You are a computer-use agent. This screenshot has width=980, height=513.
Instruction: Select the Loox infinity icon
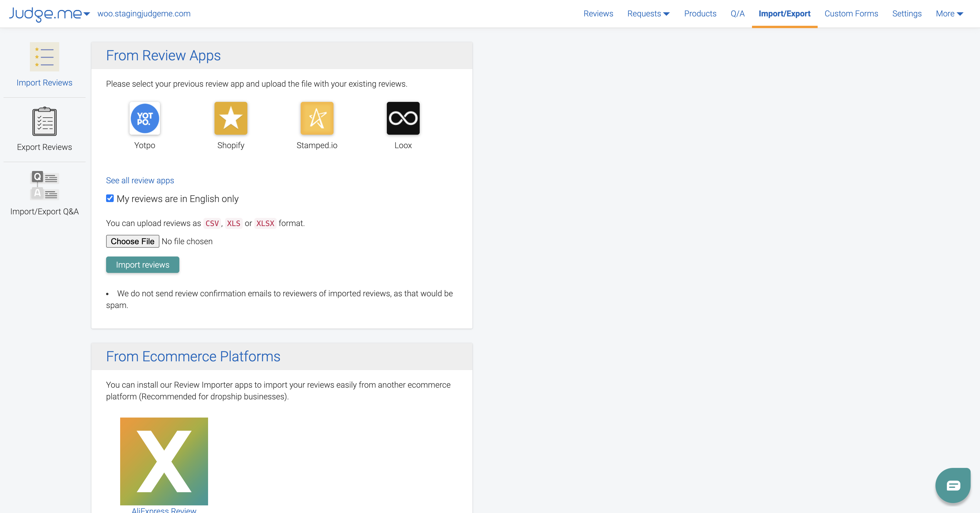[x=403, y=118]
